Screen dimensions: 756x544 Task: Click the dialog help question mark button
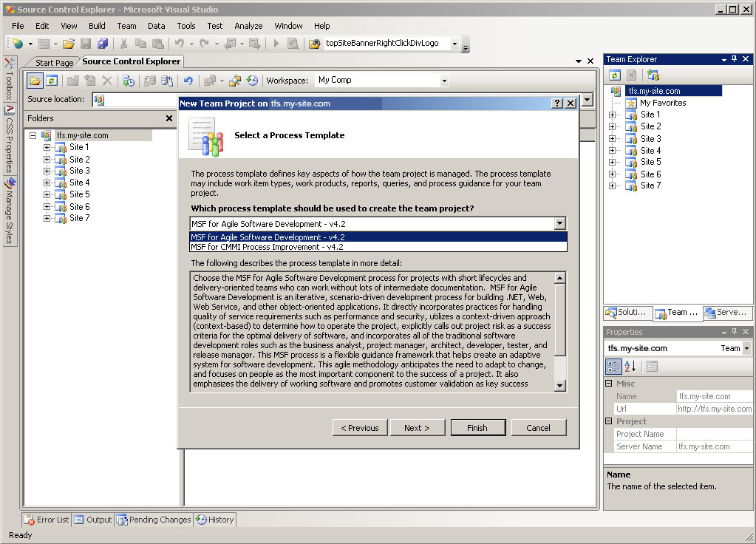[557, 103]
